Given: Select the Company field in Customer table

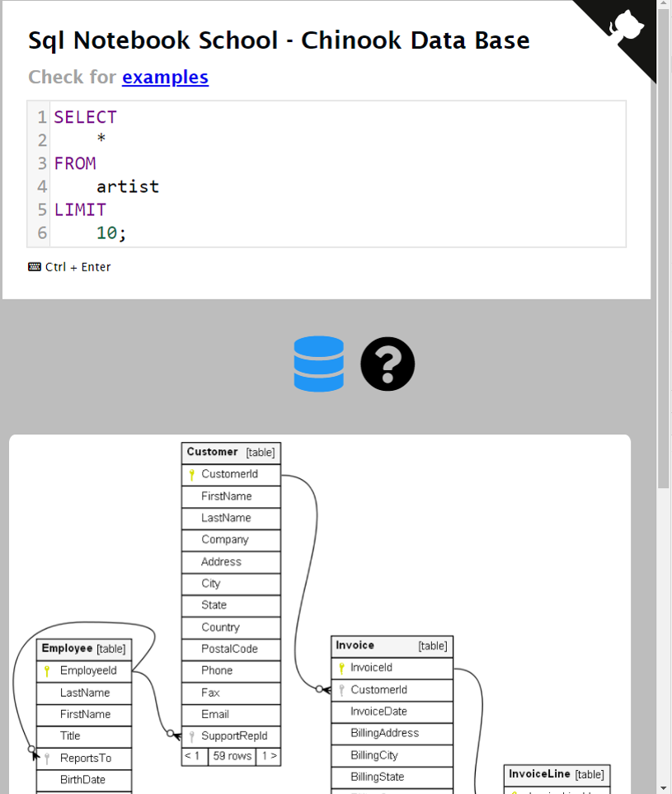Looking at the screenshot, I should click(231, 540).
